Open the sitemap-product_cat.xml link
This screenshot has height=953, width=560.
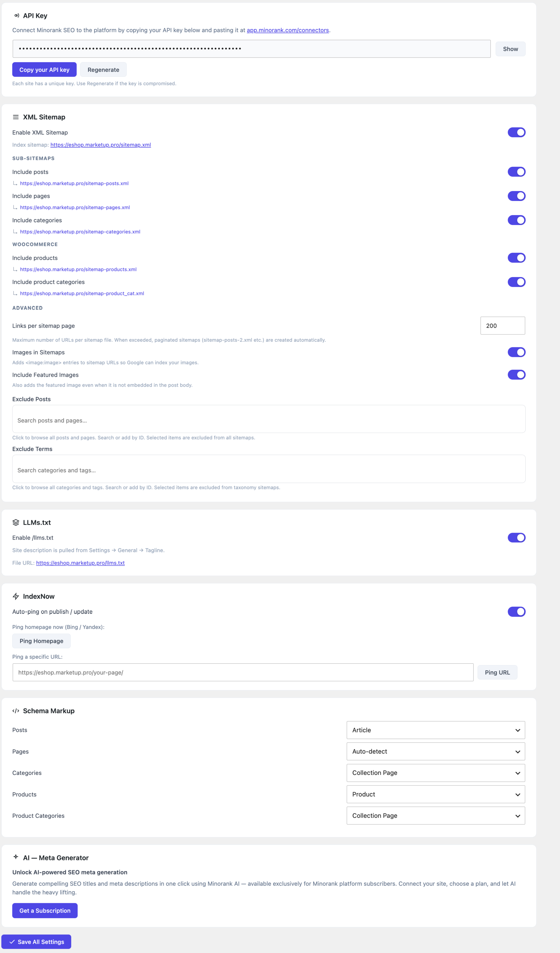click(x=82, y=293)
